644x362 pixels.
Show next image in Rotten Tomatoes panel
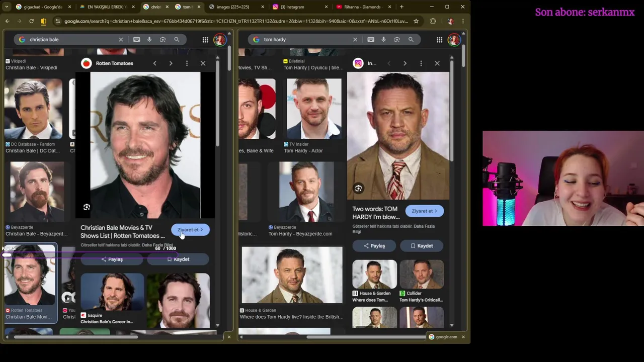pos(171,63)
